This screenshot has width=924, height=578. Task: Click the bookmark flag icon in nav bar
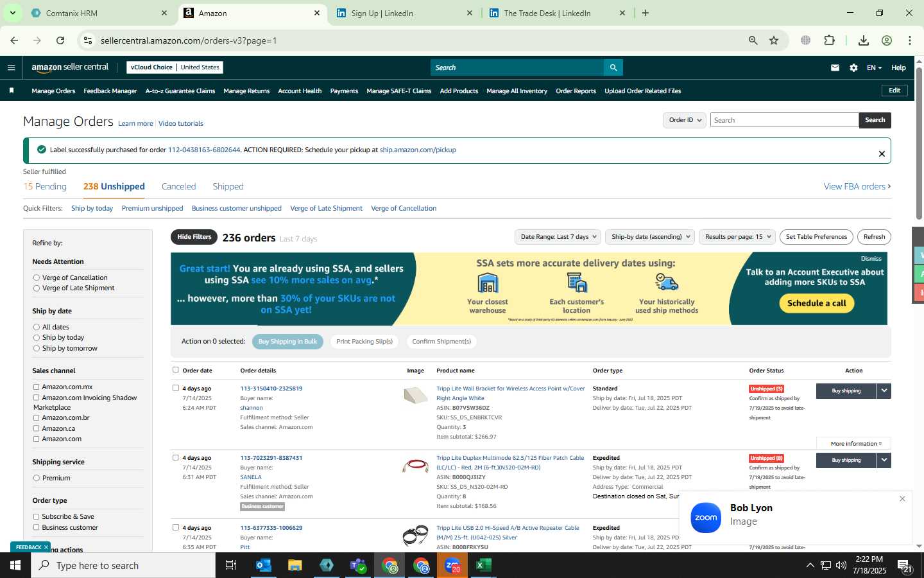(11, 91)
